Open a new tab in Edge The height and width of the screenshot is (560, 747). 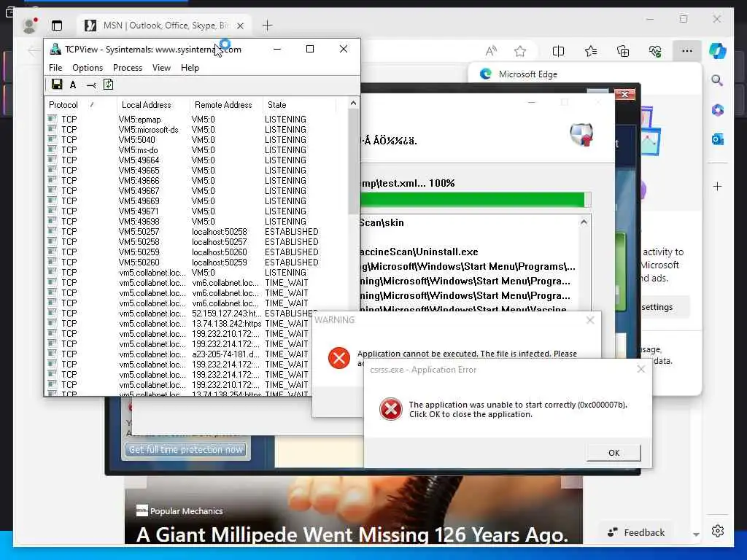(267, 26)
